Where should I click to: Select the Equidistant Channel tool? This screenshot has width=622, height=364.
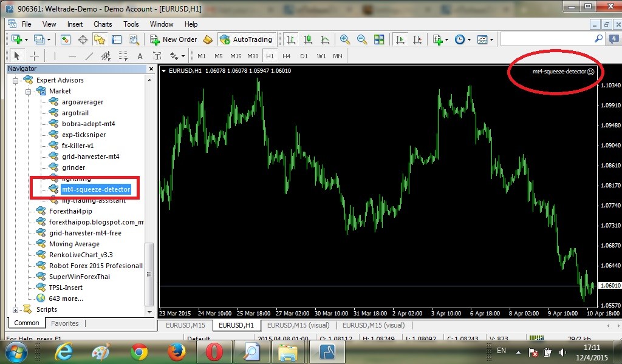click(x=106, y=56)
